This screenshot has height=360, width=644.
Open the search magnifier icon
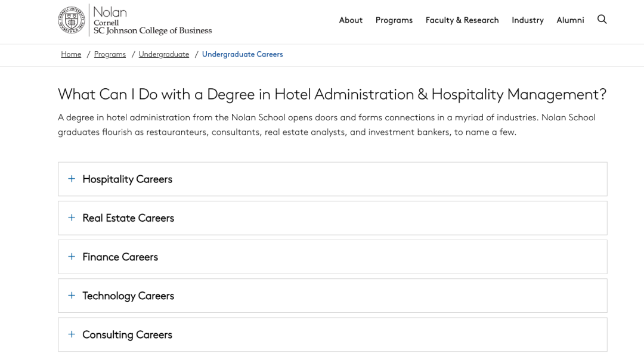pyautogui.click(x=602, y=19)
